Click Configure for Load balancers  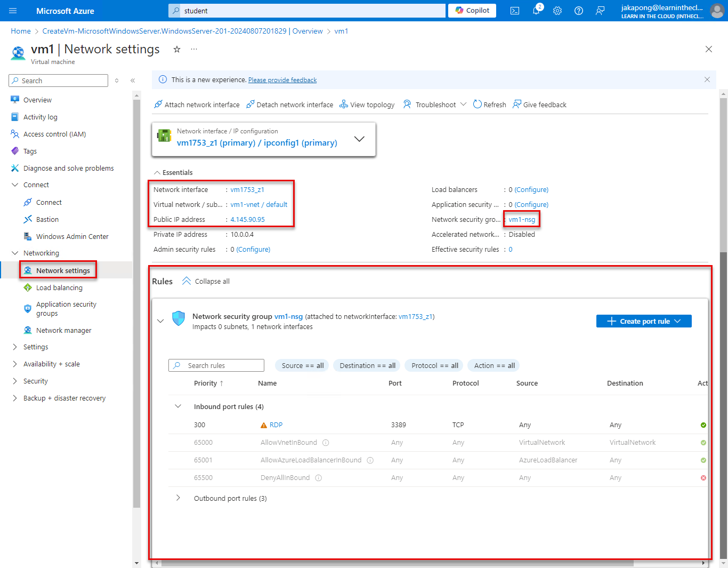pyautogui.click(x=531, y=190)
